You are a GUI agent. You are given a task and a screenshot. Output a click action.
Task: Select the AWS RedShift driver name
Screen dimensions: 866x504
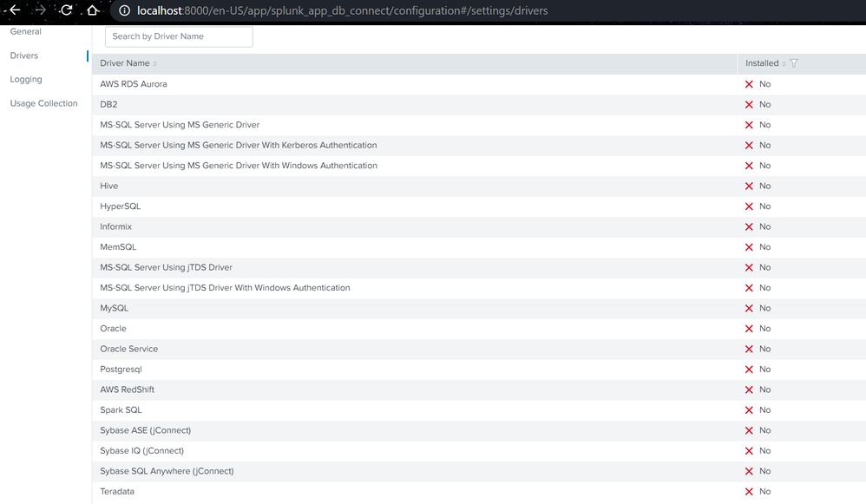(x=127, y=389)
